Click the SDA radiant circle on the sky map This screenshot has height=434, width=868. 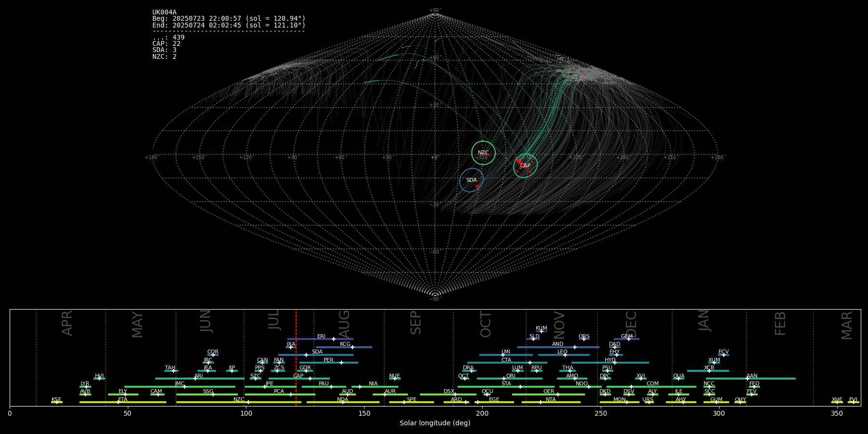pyautogui.click(x=471, y=180)
